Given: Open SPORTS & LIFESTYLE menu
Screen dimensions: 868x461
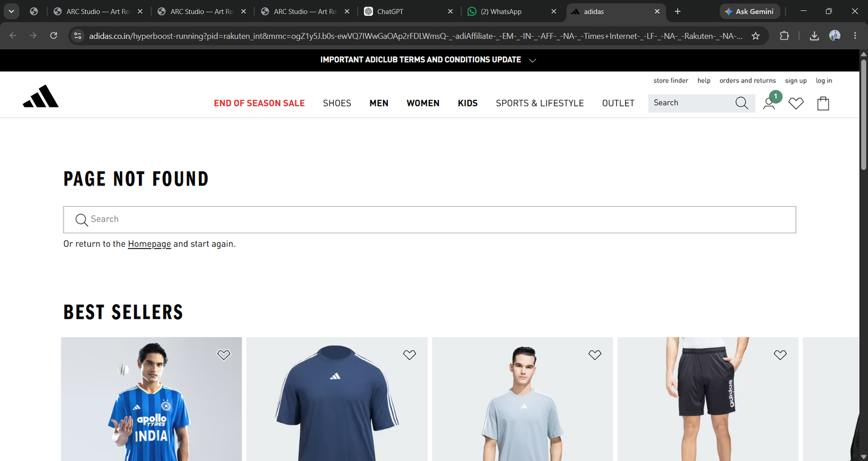Looking at the screenshot, I should click(x=540, y=103).
